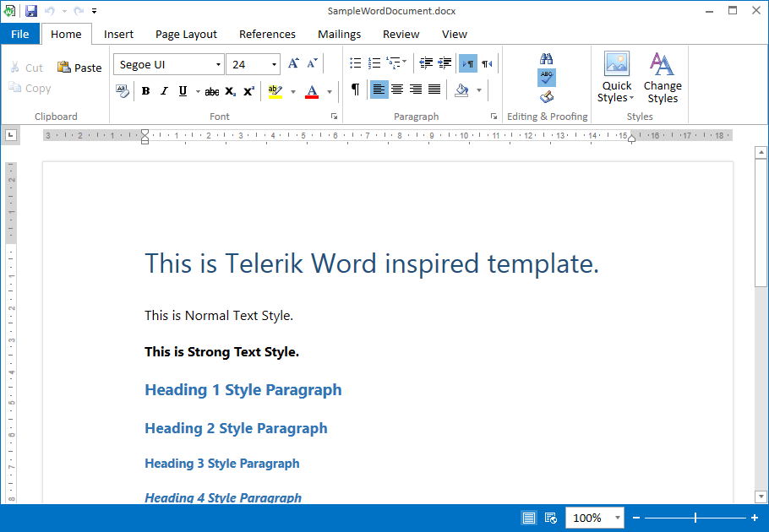Apply Center text alignment
Viewport: 769px width, 532px height.
[396, 90]
